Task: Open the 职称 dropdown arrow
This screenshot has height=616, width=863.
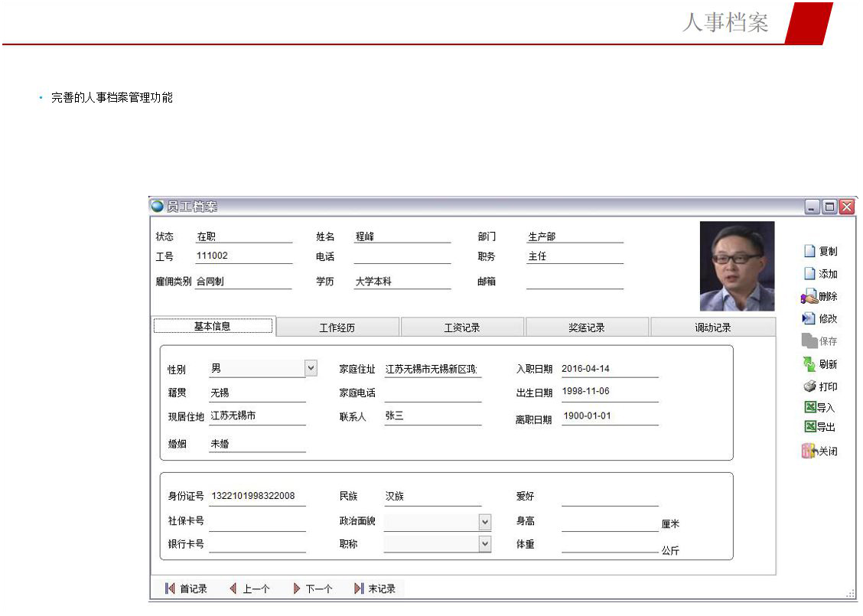Action: [x=484, y=543]
